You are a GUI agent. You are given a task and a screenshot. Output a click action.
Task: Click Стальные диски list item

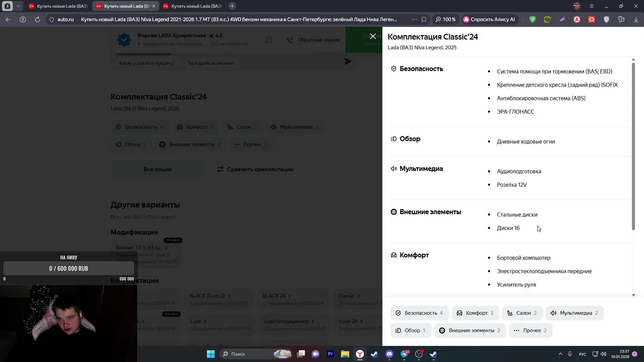pyautogui.click(x=517, y=215)
